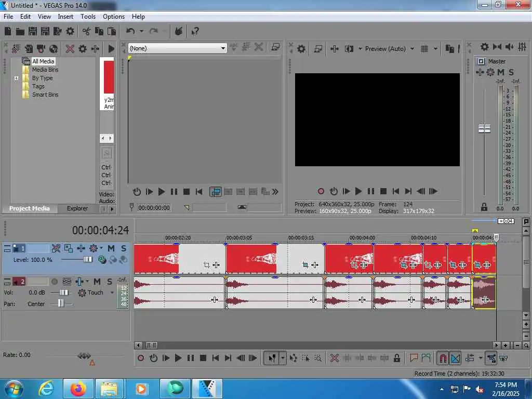Open the Tools menu

pos(88,17)
